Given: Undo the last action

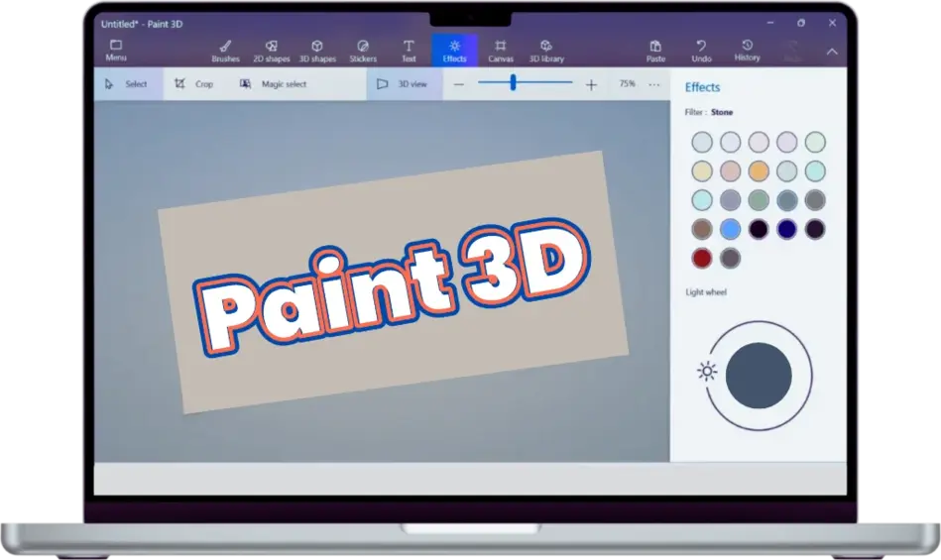Looking at the screenshot, I should coord(702,51).
